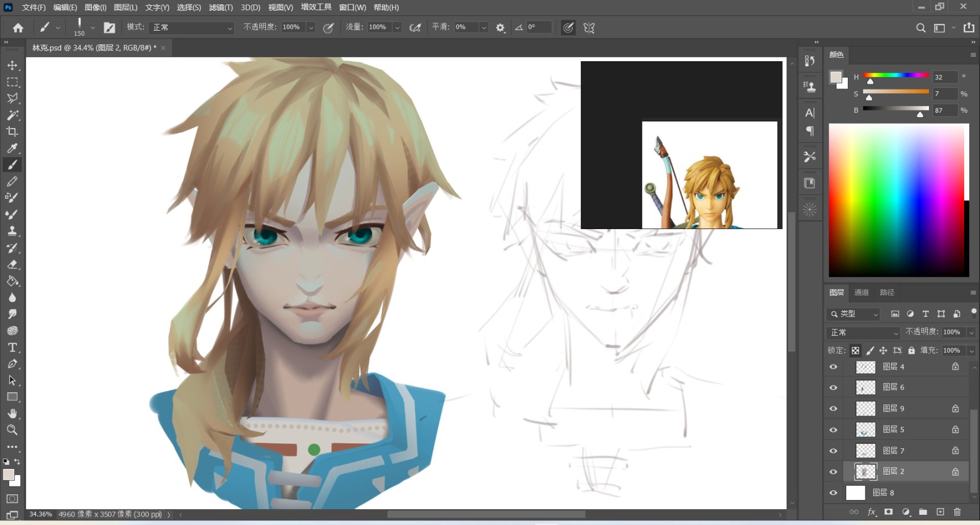Viewport: 980px width, 525px height.
Task: Open smoothing 平滑 dropdown arrow
Action: pos(484,27)
